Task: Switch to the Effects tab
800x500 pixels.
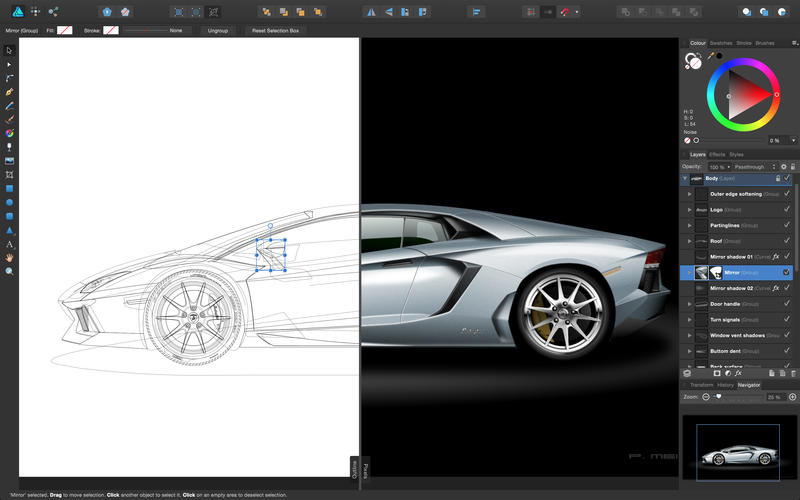Action: (x=717, y=155)
